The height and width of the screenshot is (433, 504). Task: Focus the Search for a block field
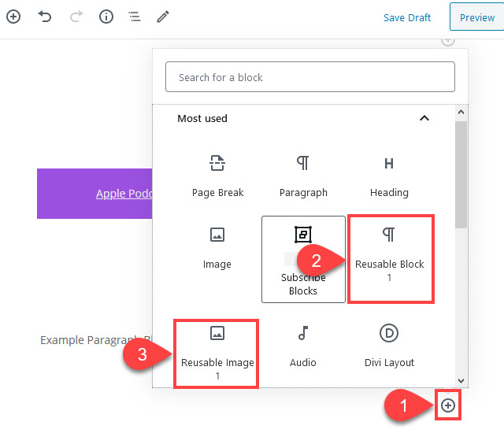(309, 77)
